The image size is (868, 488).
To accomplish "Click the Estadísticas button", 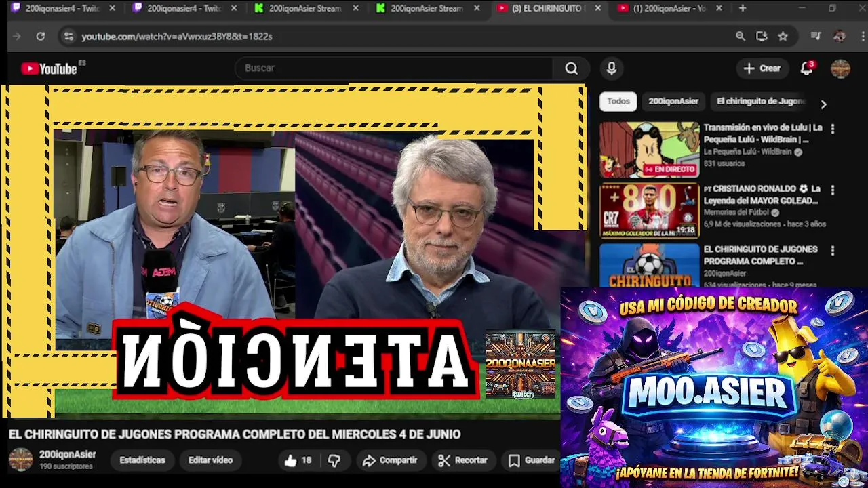I will pos(142,460).
